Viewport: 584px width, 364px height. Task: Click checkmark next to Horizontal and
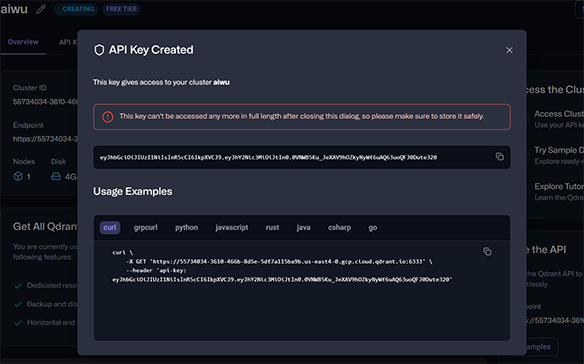point(18,323)
